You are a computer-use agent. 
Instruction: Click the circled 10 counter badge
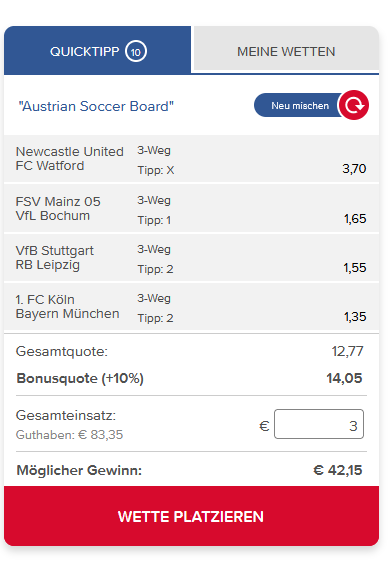[136, 52]
